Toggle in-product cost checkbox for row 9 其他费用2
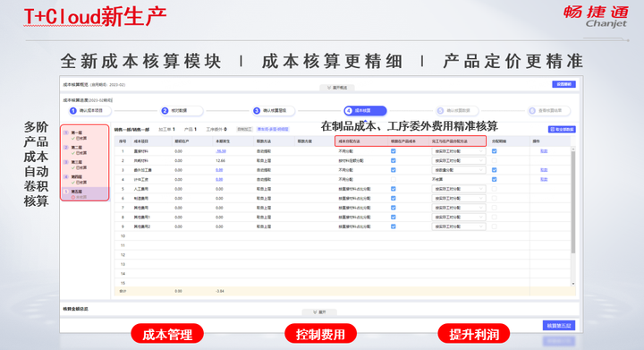Image resolution: width=644 pixels, height=350 pixels. click(x=393, y=226)
